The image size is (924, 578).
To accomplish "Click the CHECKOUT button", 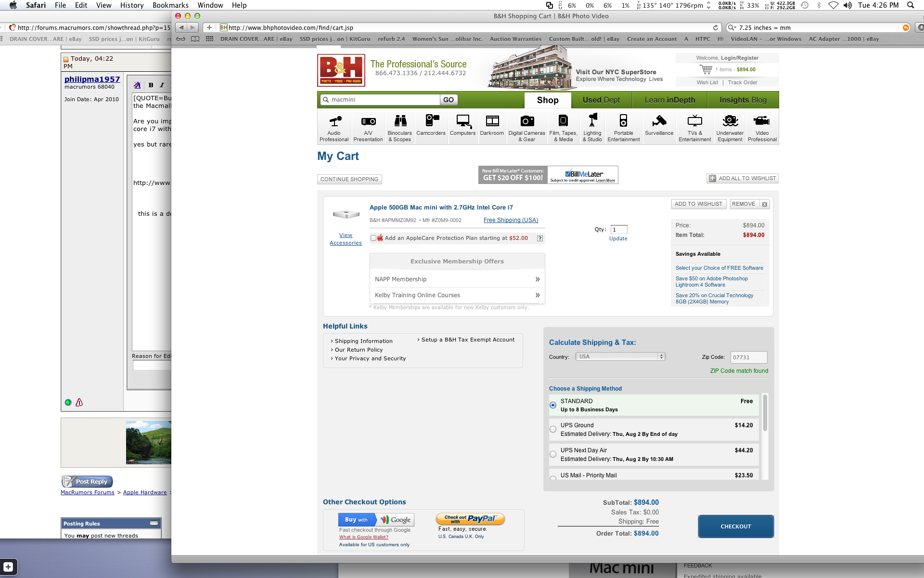I will [736, 526].
